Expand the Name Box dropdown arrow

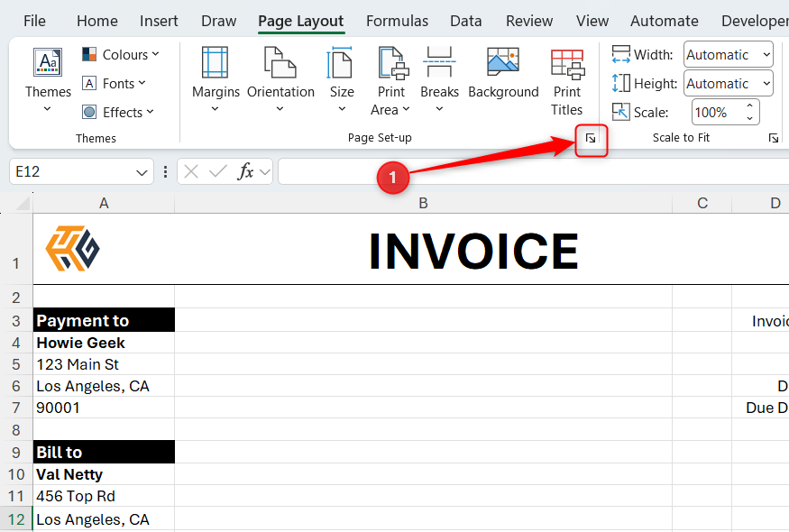pyautogui.click(x=142, y=172)
